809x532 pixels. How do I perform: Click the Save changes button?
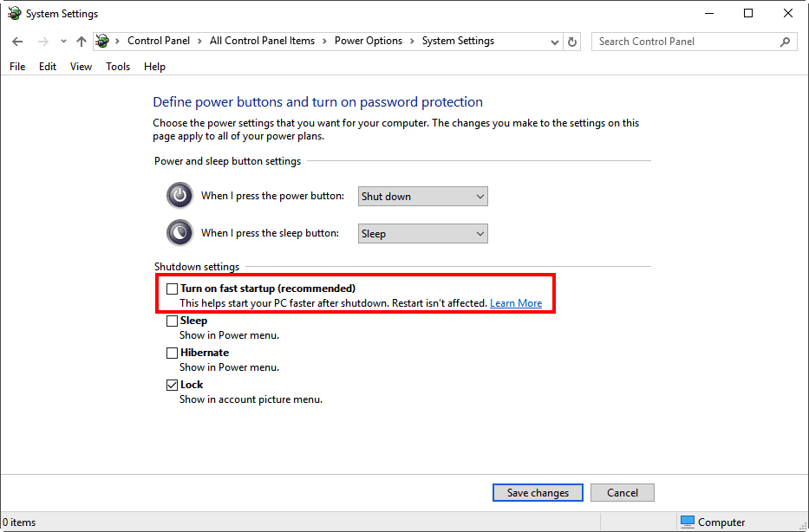pos(538,492)
